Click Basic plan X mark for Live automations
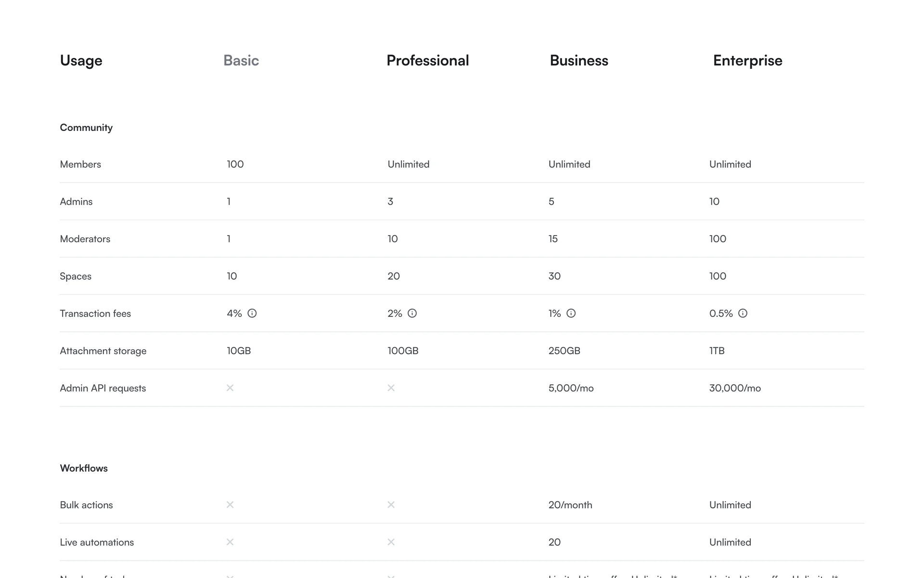Viewport: 924px width, 578px height. pyautogui.click(x=230, y=542)
